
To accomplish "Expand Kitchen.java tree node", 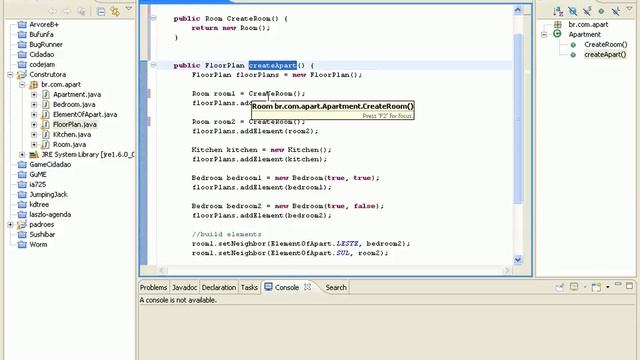I will pos(34,135).
